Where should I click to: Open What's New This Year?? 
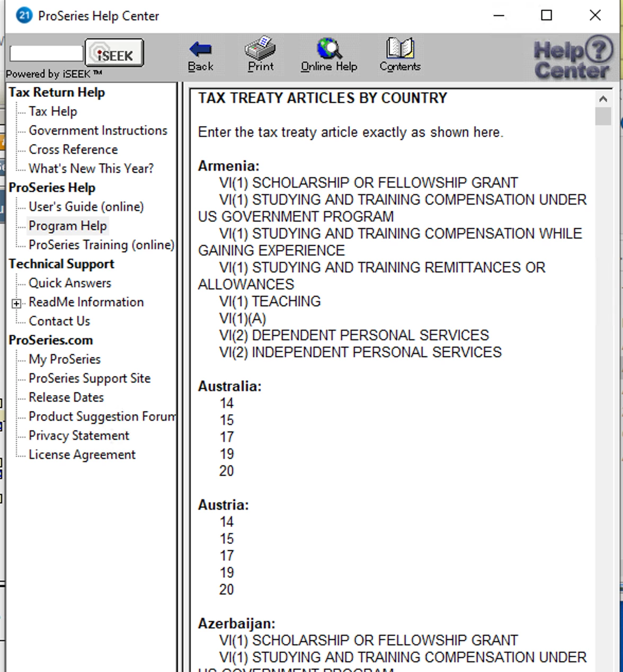(91, 169)
